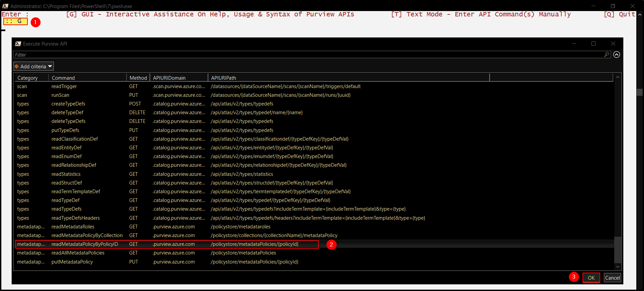Minimize the Execute Purview API dialog

574,44
